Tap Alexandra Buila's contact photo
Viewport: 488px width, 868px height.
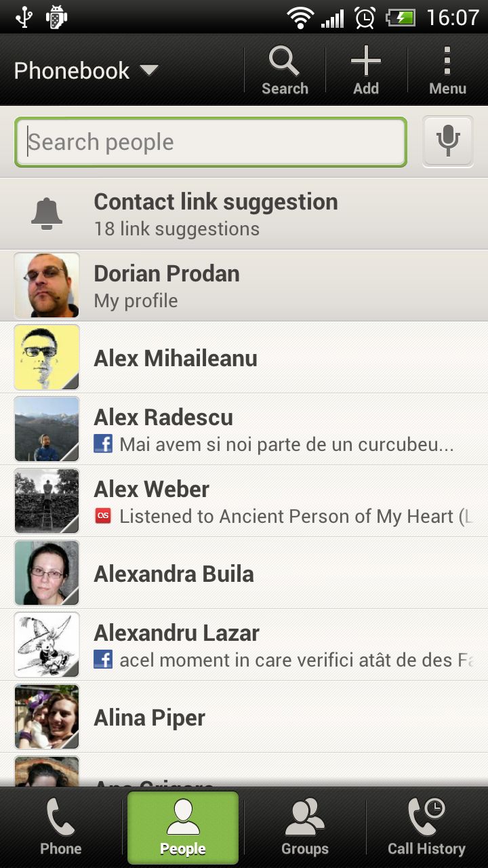coord(47,573)
